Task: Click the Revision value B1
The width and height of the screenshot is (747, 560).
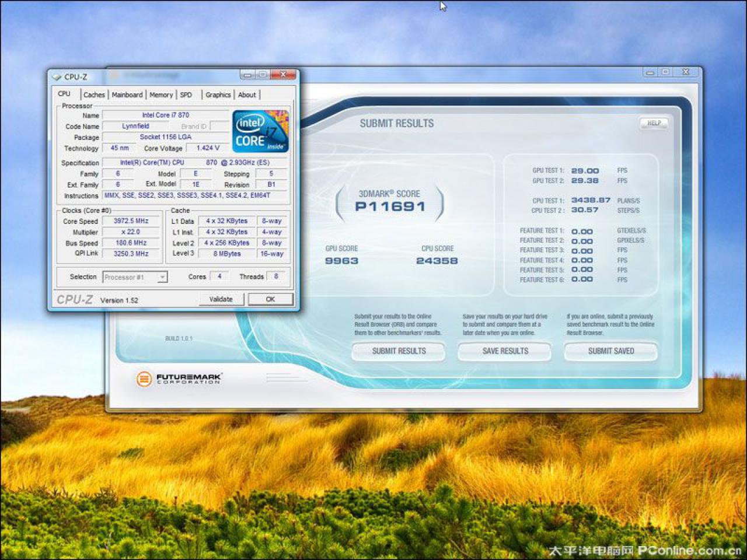Action: 271,184
